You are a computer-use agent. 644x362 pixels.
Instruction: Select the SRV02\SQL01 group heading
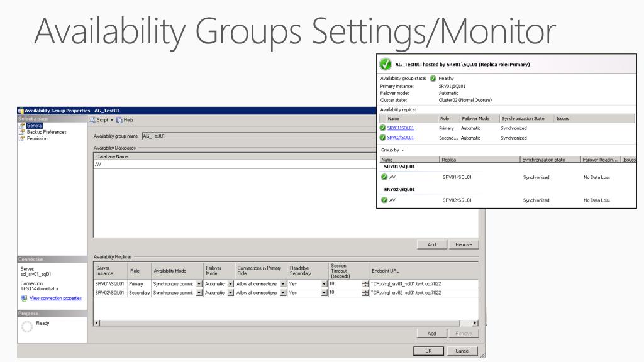click(x=399, y=190)
